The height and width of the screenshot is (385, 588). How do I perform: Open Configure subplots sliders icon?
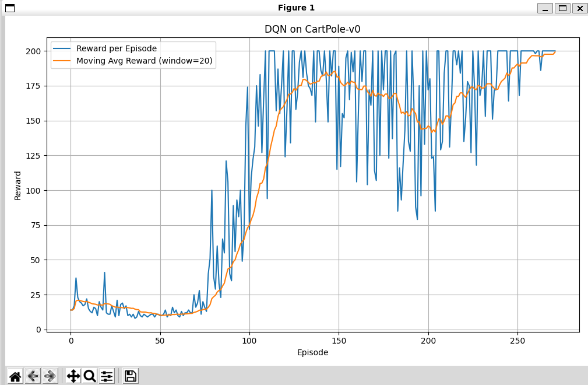click(x=107, y=376)
